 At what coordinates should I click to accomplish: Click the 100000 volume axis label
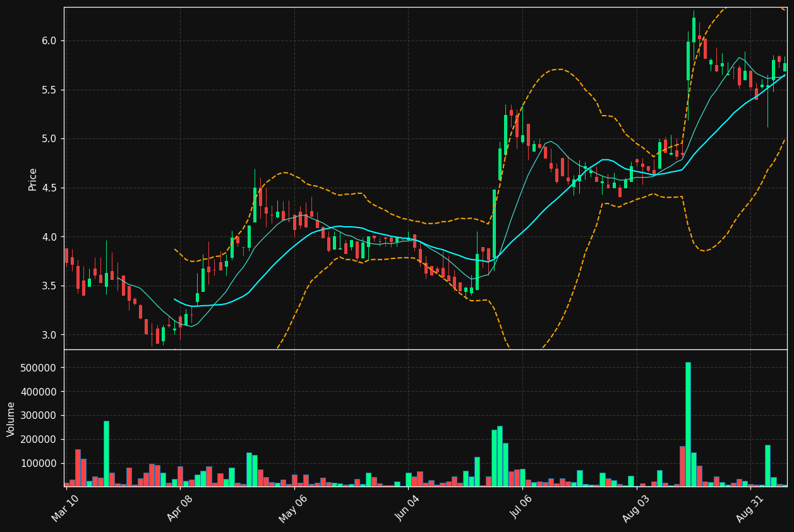39,463
